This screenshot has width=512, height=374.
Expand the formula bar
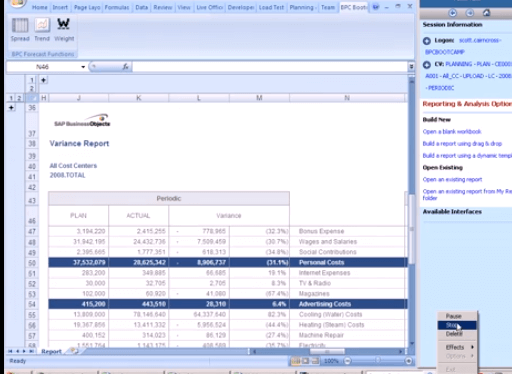tap(411, 67)
